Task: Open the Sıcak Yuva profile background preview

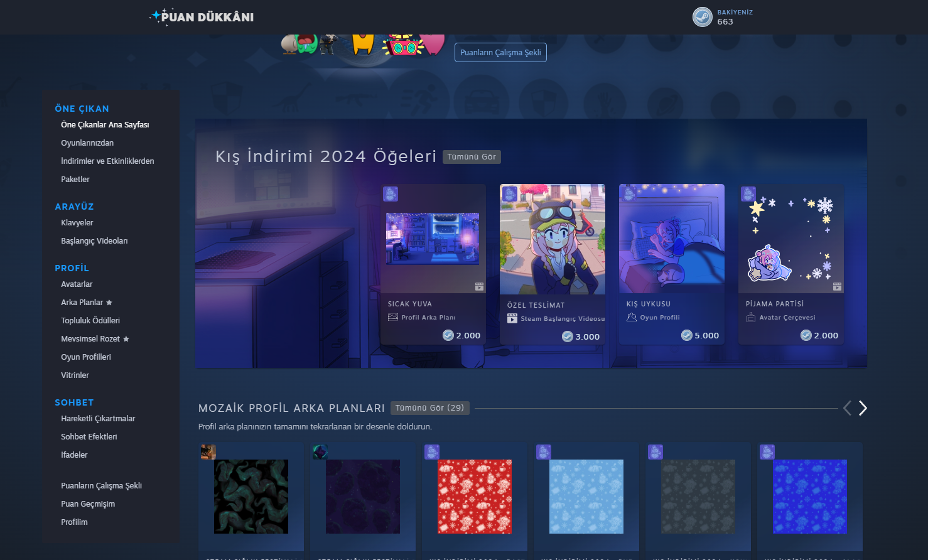Action: coord(433,239)
